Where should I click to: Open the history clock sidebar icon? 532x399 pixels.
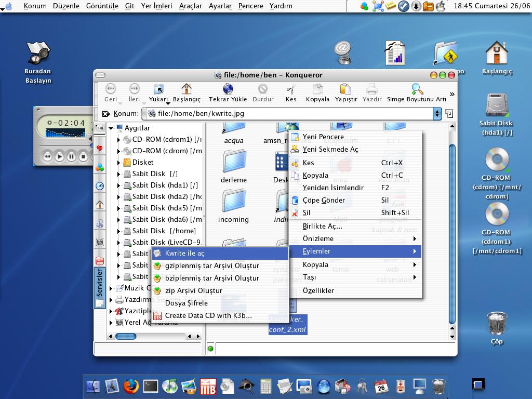(100, 186)
